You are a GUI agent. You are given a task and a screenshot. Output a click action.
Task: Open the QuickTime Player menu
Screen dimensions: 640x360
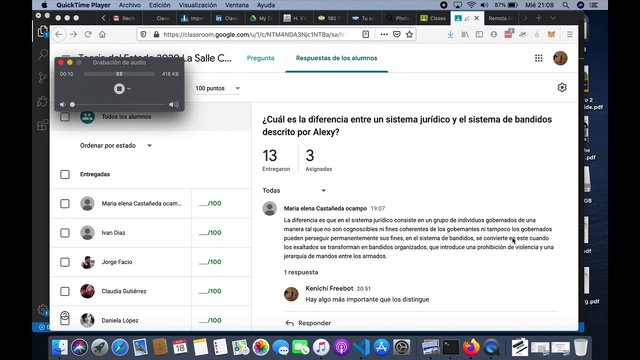point(83,5)
